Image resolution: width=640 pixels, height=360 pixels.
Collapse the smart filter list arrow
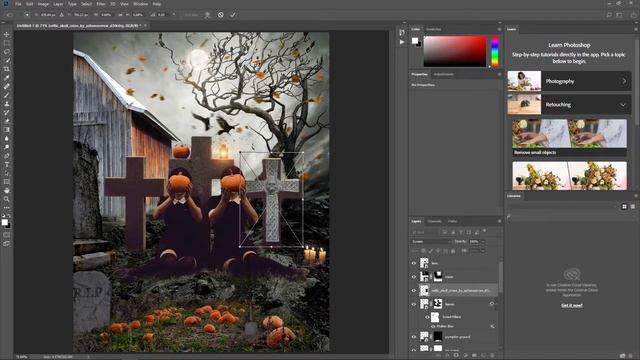tap(497, 304)
